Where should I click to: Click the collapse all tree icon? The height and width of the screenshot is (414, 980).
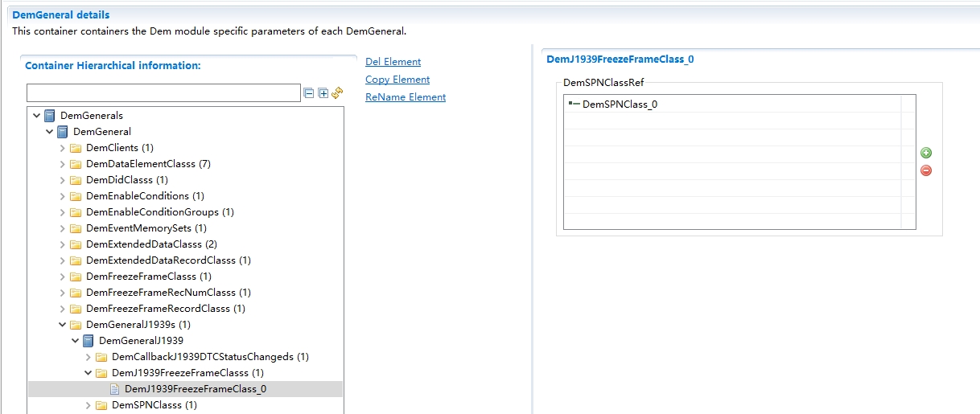(309, 93)
